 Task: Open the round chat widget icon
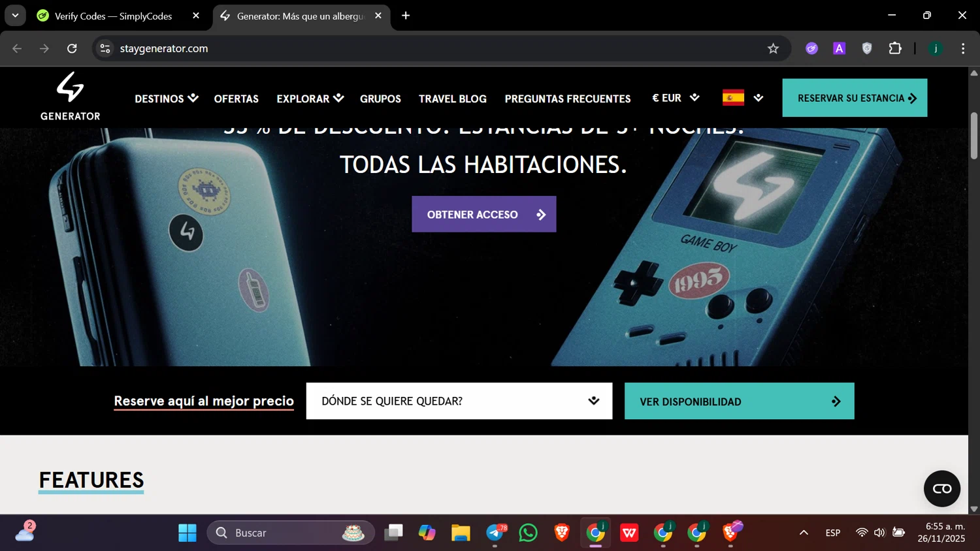[942, 488]
